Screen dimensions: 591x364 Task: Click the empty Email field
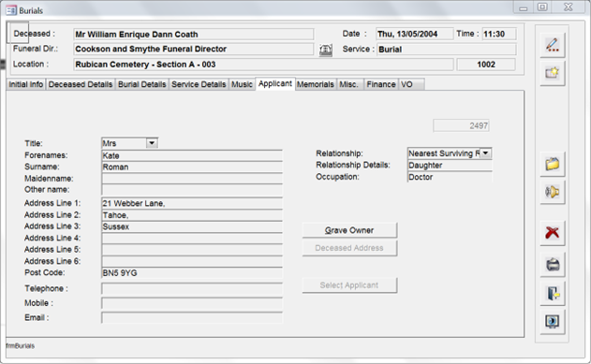pos(192,318)
